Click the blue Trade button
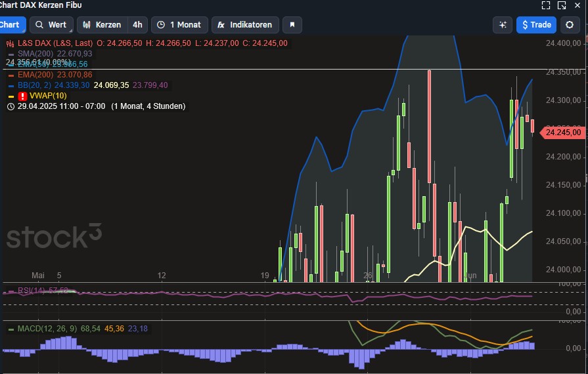Viewport: 588px width, 374px height. tap(536, 25)
